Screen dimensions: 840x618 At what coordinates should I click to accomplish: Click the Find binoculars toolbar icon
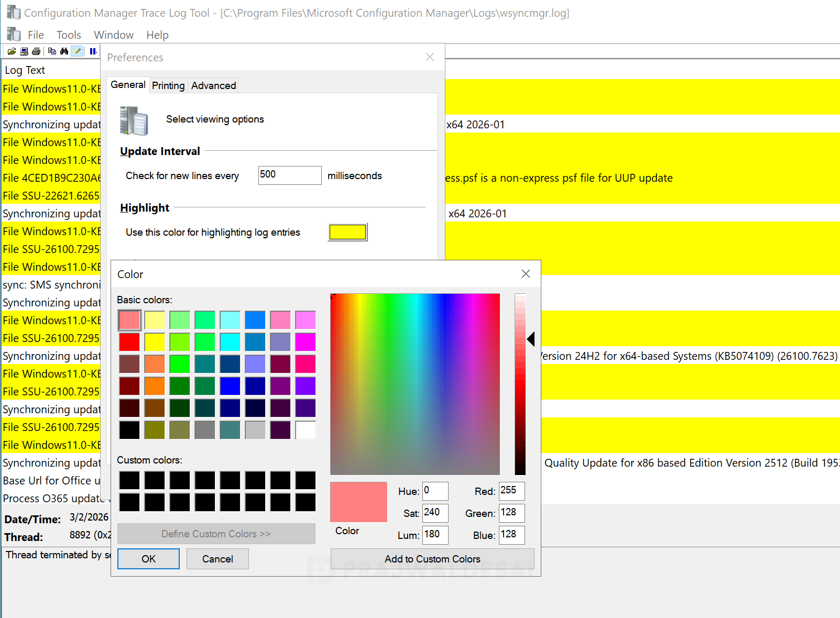[x=64, y=51]
